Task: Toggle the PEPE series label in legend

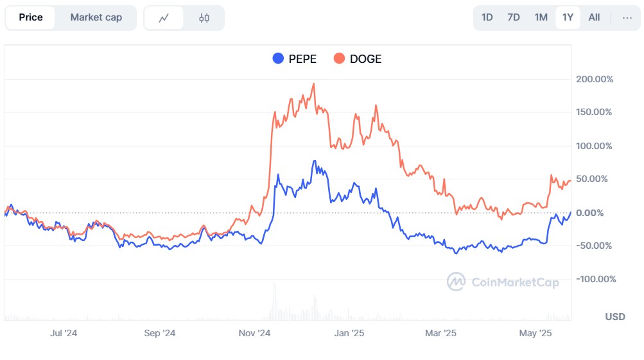Action: click(302, 59)
